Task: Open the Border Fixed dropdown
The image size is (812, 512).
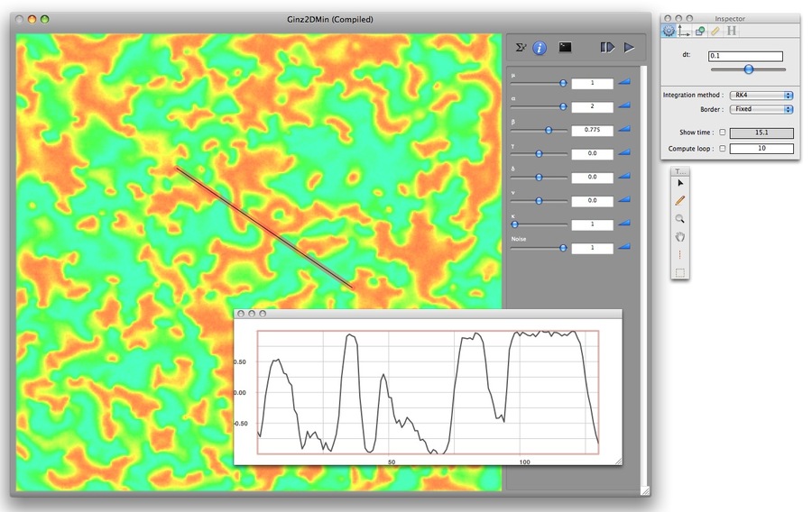Action: point(761,109)
